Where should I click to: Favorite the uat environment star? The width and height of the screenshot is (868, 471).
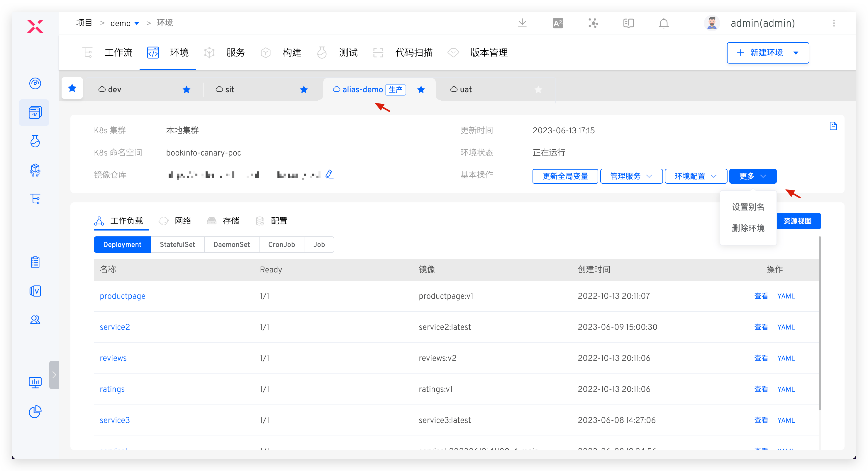(x=538, y=90)
